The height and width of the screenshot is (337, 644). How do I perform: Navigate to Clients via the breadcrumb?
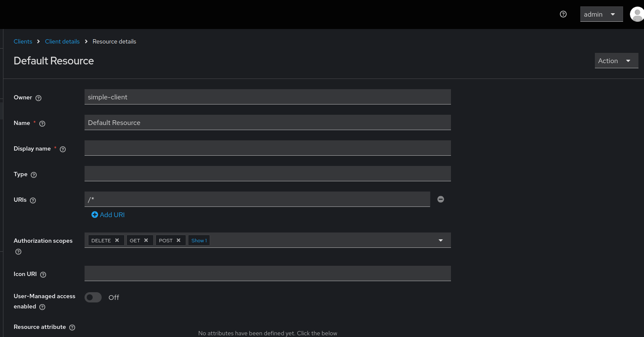click(x=23, y=41)
